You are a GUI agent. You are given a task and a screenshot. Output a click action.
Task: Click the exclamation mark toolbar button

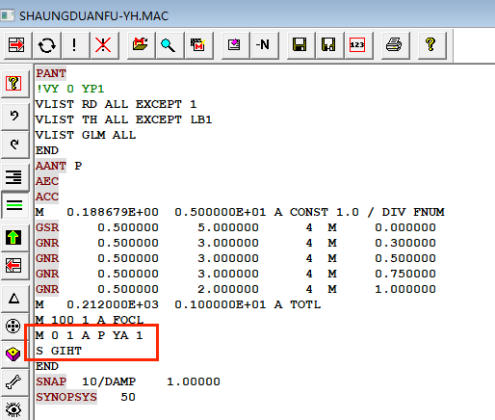pos(74,45)
